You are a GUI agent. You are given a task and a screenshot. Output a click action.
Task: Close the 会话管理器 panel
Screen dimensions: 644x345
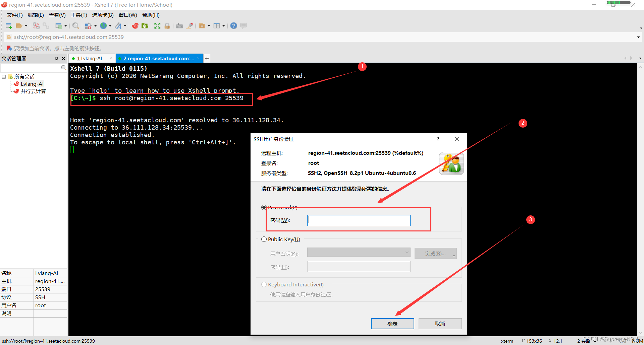tap(63, 58)
